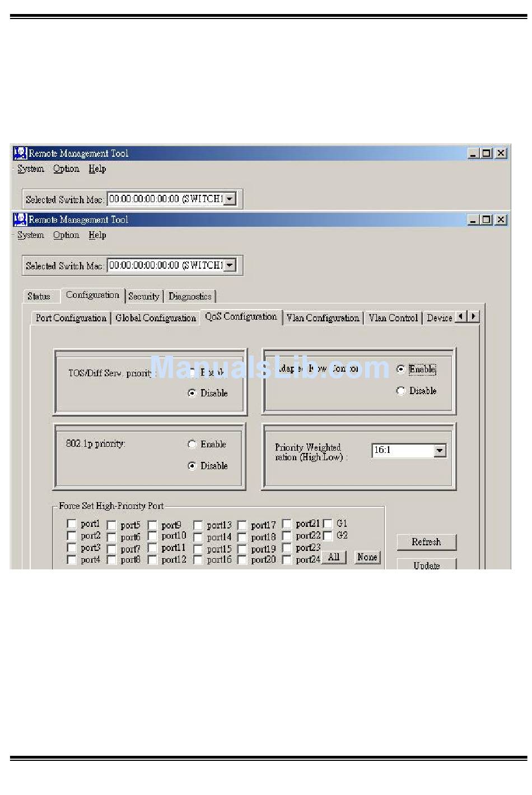Check port13 high-priority checkbox
532x795 pixels.
pos(198,525)
